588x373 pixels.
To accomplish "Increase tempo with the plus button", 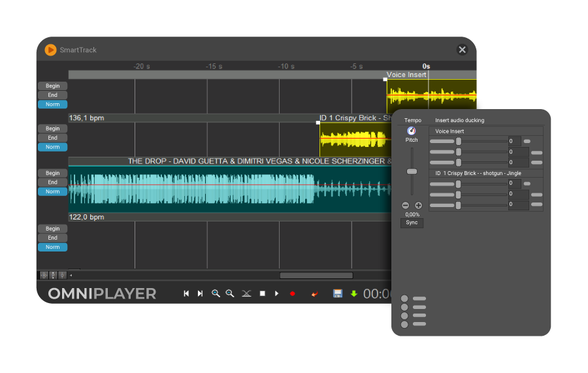I will (x=419, y=205).
